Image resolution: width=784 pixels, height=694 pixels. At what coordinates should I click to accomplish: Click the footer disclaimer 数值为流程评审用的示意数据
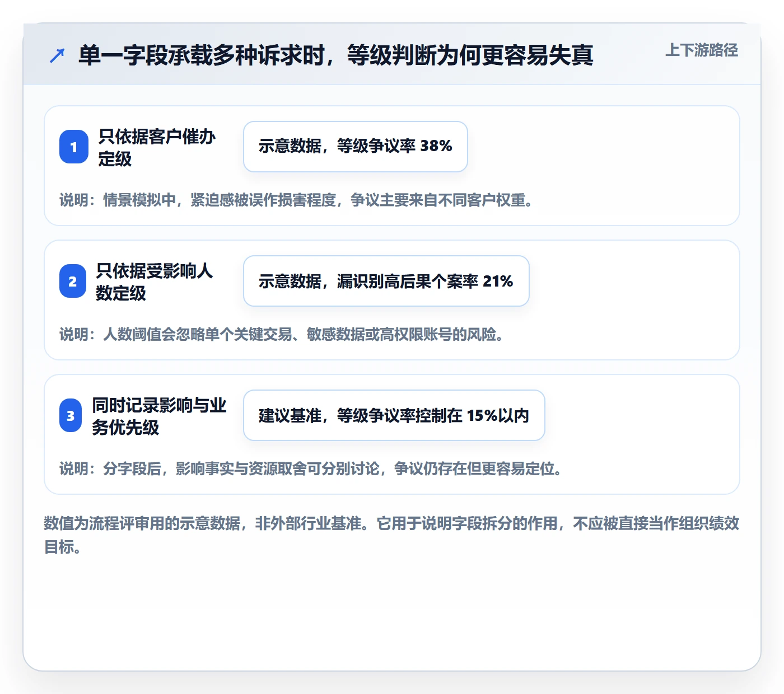click(x=392, y=535)
